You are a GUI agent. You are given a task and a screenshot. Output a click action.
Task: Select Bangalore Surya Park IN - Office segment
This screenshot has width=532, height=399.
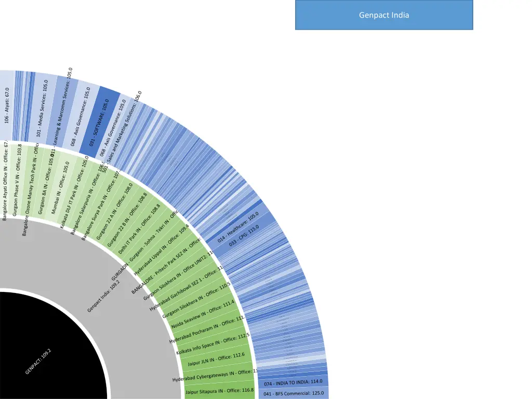[101, 205]
